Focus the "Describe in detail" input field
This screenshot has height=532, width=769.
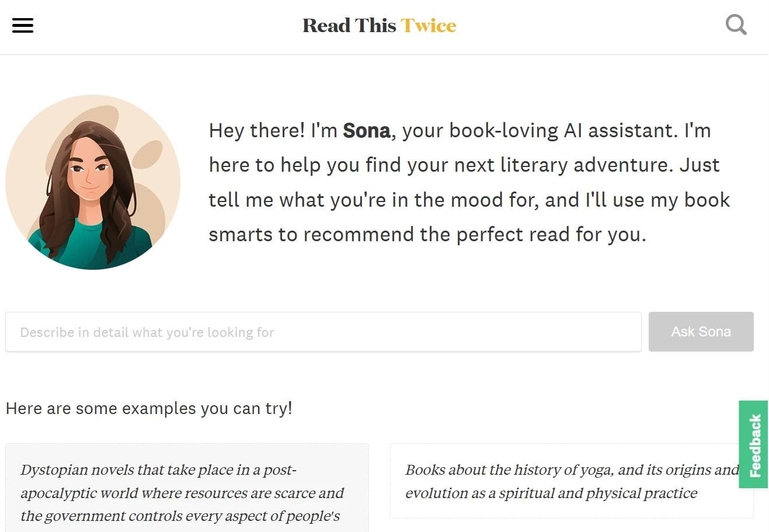323,332
